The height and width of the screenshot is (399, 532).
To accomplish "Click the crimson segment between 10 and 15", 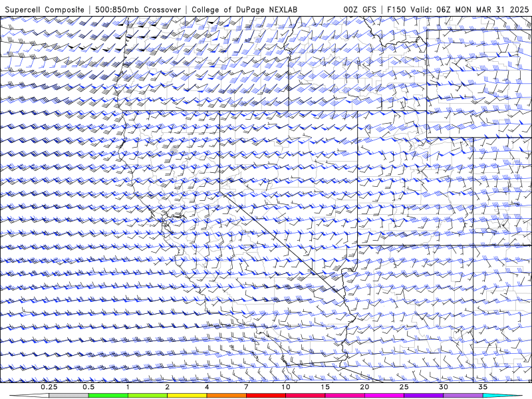I will click(x=305, y=396).
